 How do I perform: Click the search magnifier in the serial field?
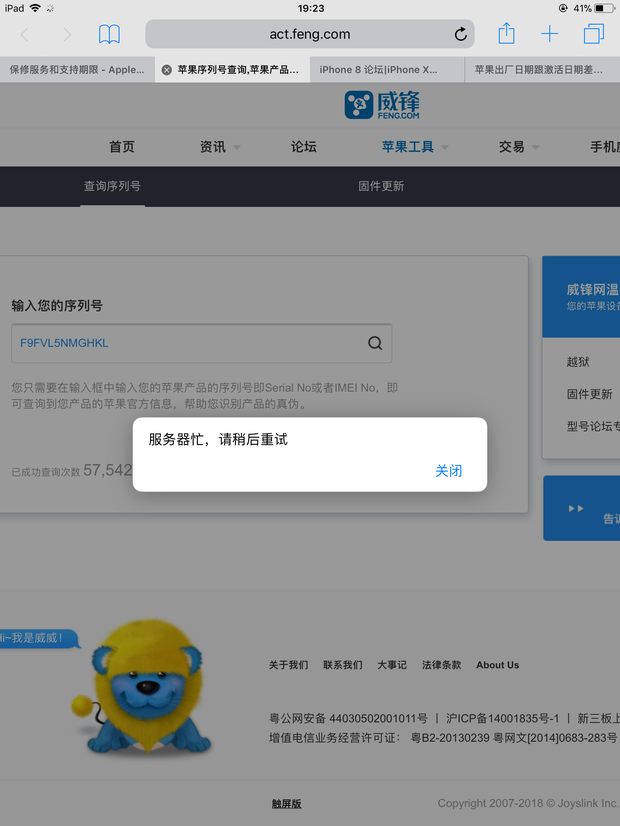point(375,343)
